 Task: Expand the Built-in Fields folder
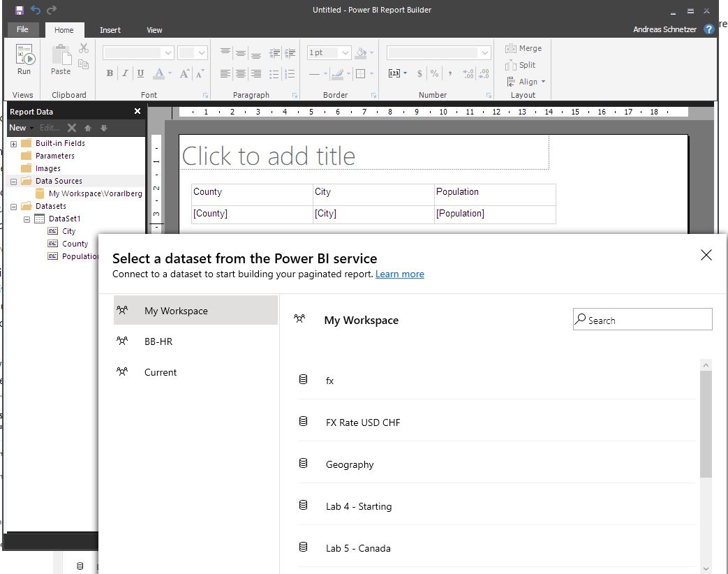(13, 144)
